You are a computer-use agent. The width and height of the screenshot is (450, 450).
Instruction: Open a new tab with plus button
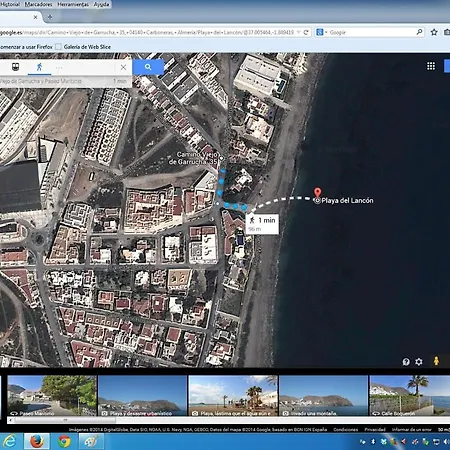click(50, 17)
